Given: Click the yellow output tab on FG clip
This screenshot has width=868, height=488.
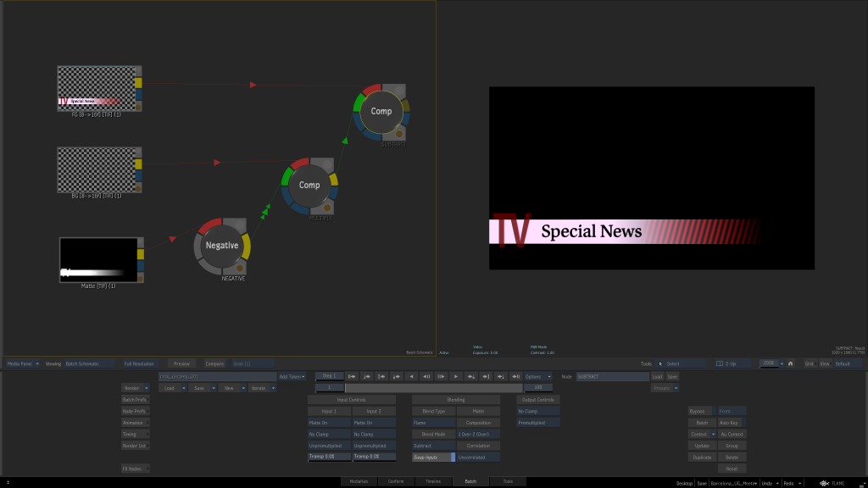Looking at the screenshot, I should click(138, 83).
